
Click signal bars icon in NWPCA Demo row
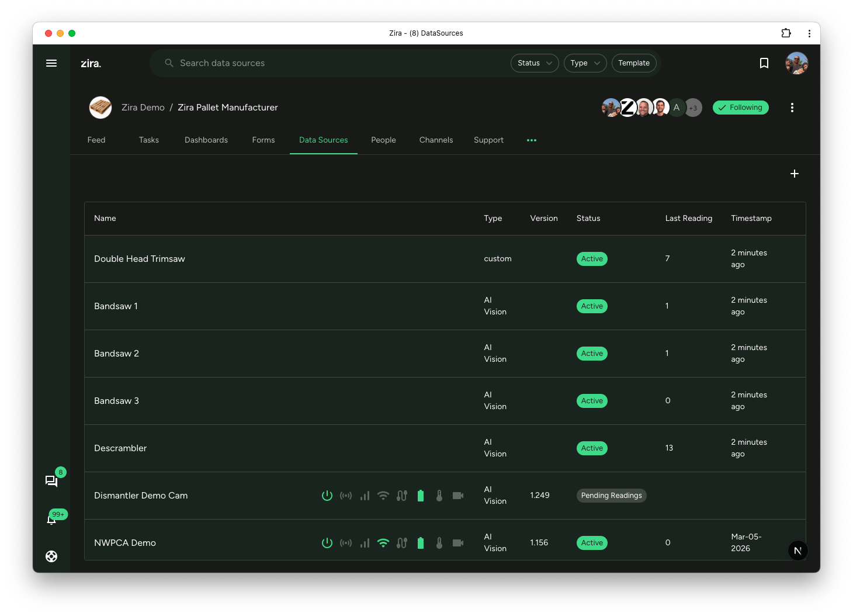[365, 543]
